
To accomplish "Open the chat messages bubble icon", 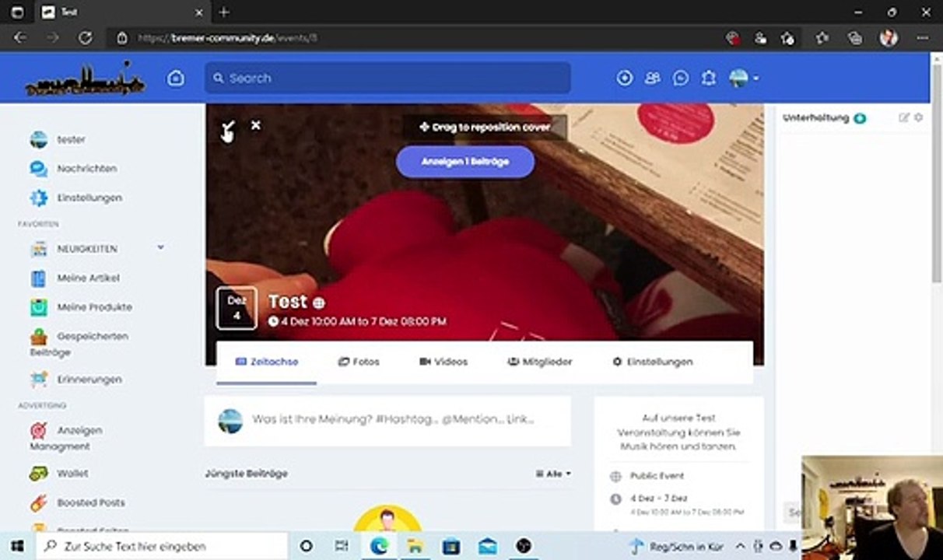I will click(x=681, y=78).
